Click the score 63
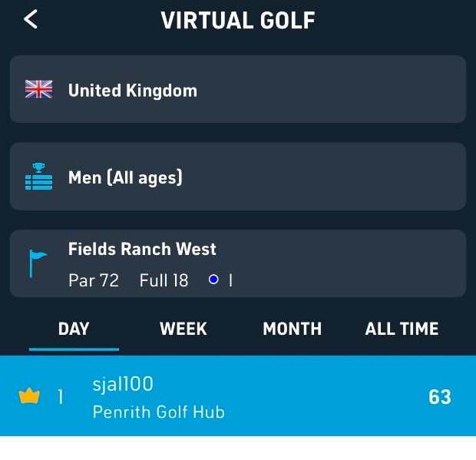476x460 pixels. [440, 397]
